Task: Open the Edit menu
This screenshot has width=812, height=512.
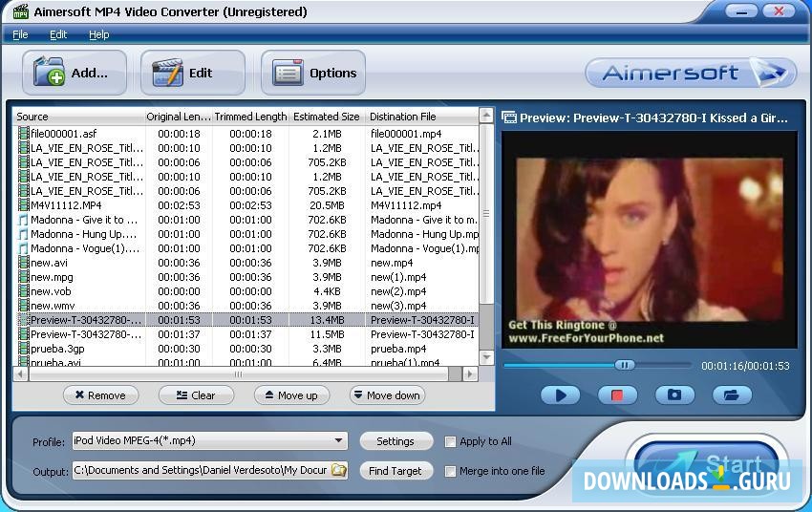Action: point(58,34)
